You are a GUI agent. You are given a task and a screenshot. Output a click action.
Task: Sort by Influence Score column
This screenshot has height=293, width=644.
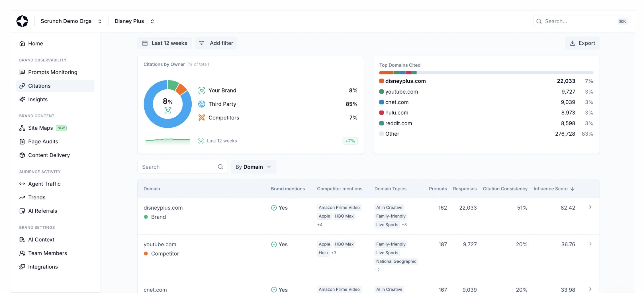click(554, 189)
